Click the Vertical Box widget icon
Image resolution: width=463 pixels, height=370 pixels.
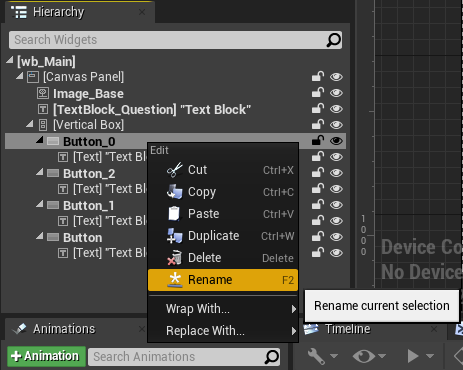click(x=43, y=125)
